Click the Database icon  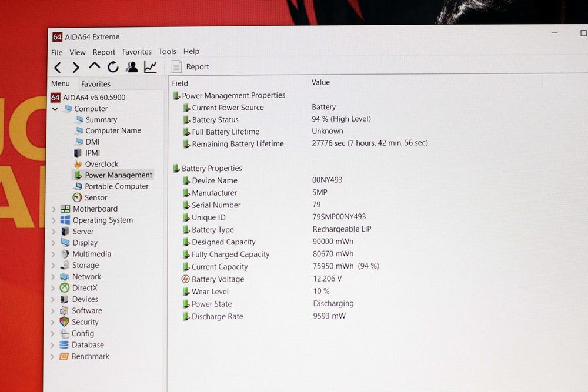point(64,345)
